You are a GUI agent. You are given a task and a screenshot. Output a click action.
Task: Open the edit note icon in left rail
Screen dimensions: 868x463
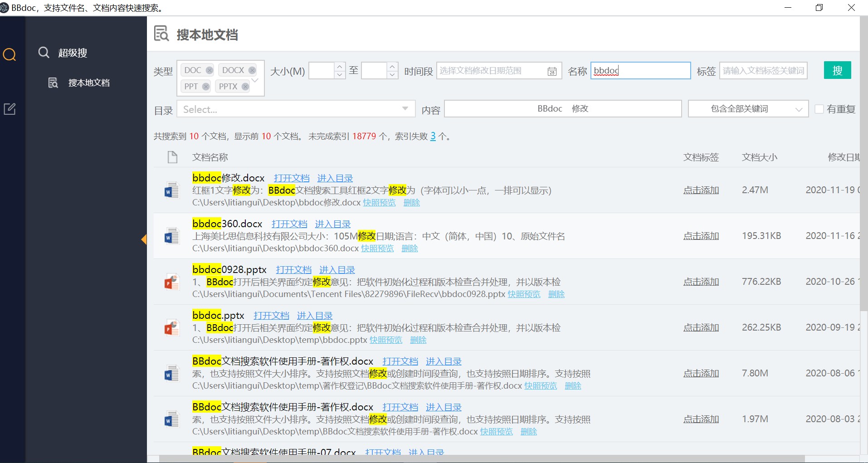click(10, 109)
